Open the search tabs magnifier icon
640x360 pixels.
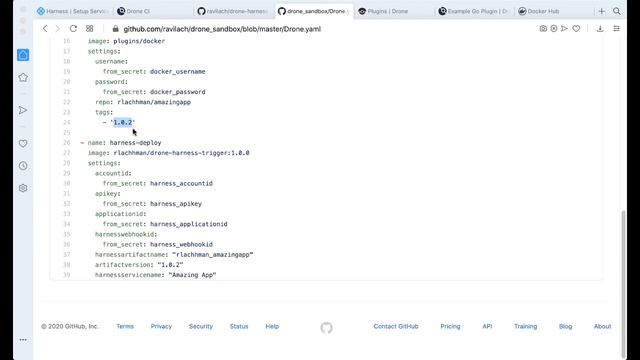tap(617, 11)
